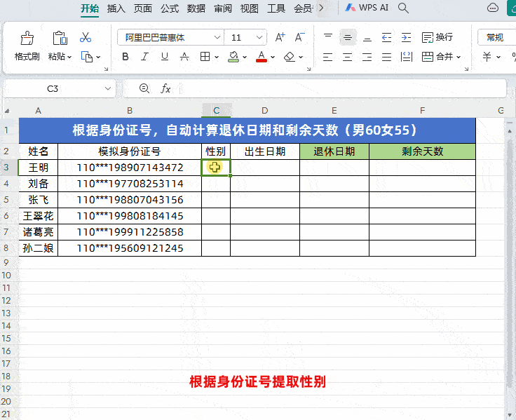The height and width of the screenshot is (420, 516).
Task: Click the Select All corner triangle
Action: [x=7, y=111]
